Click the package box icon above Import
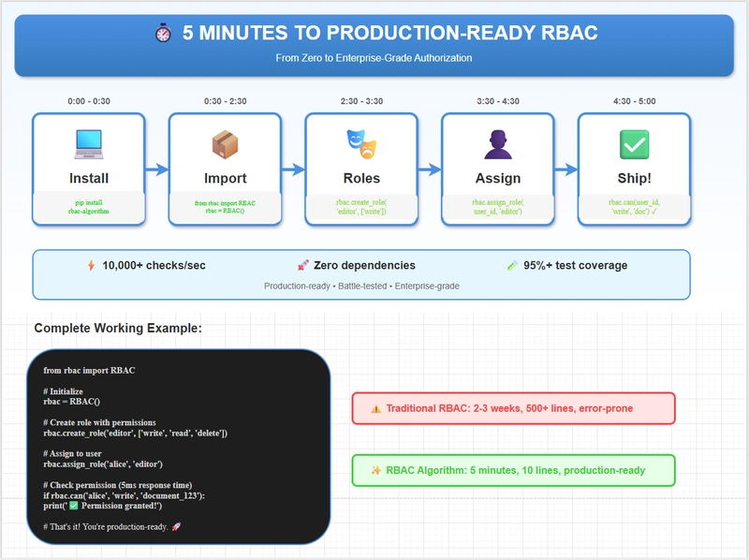The width and height of the screenshot is (749, 560). 226,143
